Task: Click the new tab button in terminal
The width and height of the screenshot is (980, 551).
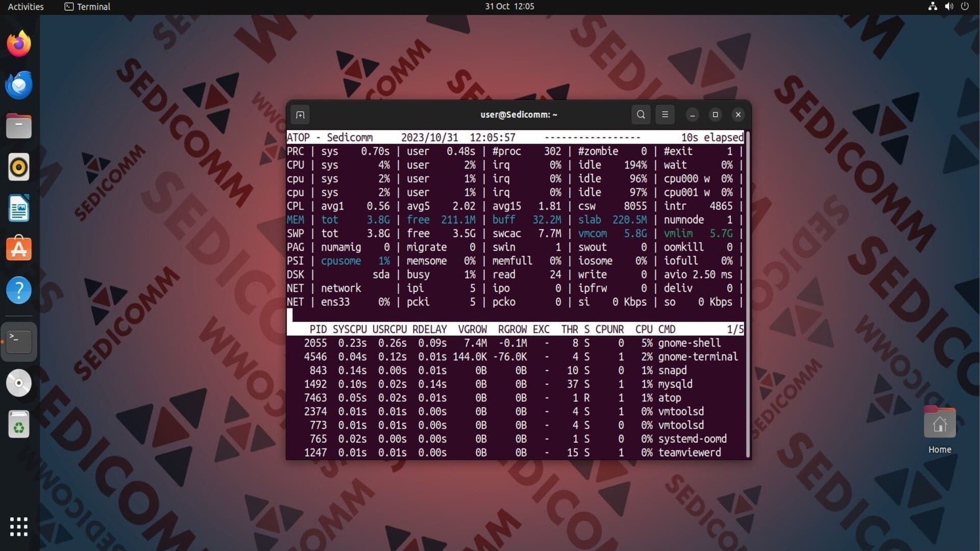Action: 300,115
